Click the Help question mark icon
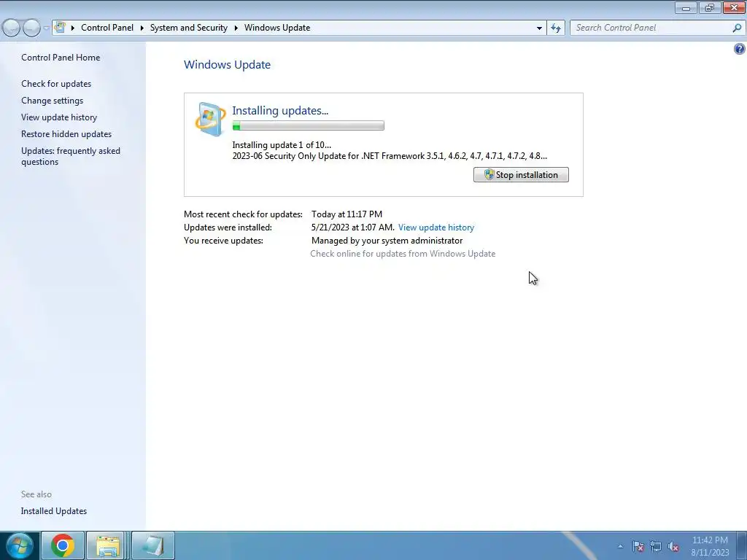Viewport: 747px width, 560px height. (x=739, y=49)
